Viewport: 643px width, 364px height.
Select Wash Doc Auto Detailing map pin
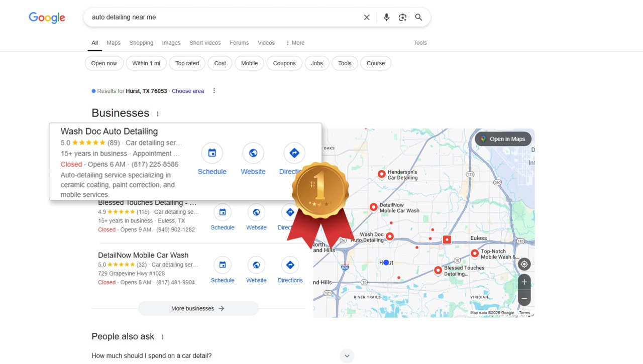pos(389,236)
